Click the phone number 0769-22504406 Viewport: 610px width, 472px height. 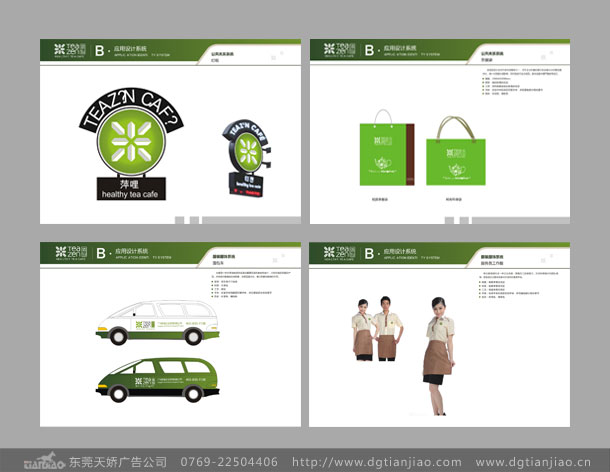click(229, 462)
